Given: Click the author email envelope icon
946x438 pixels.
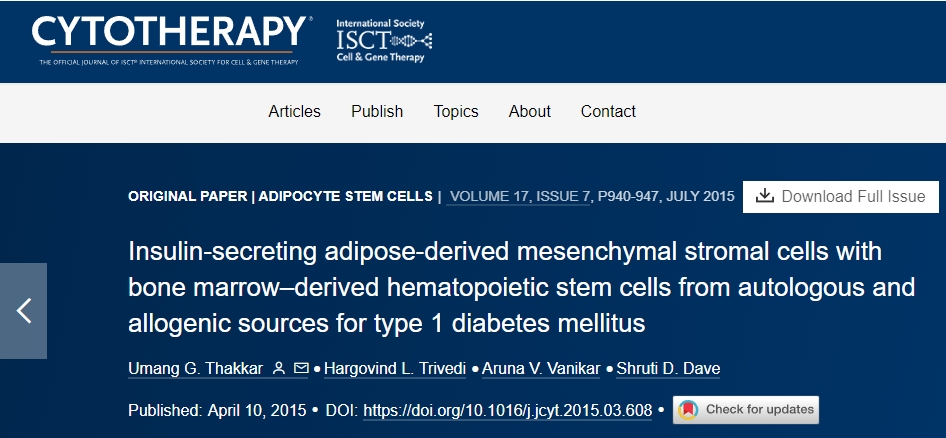Looking at the screenshot, I should 301,369.
